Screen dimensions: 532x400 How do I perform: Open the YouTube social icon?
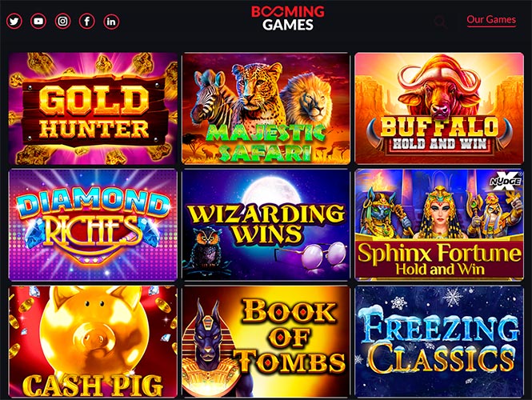click(x=38, y=22)
